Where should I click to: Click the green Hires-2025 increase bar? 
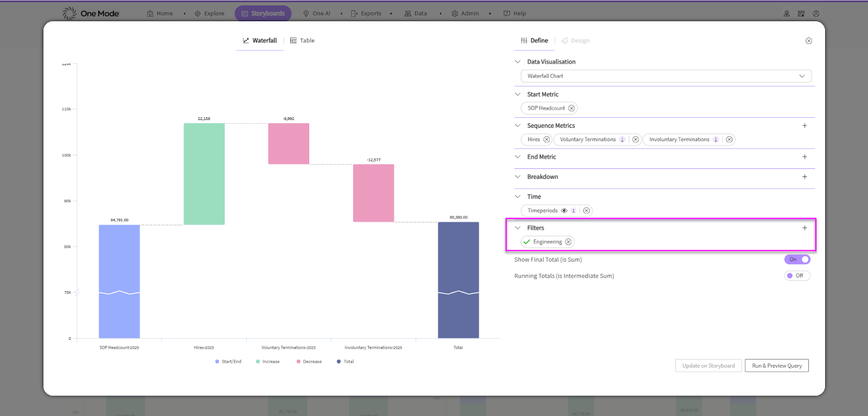[204, 174]
